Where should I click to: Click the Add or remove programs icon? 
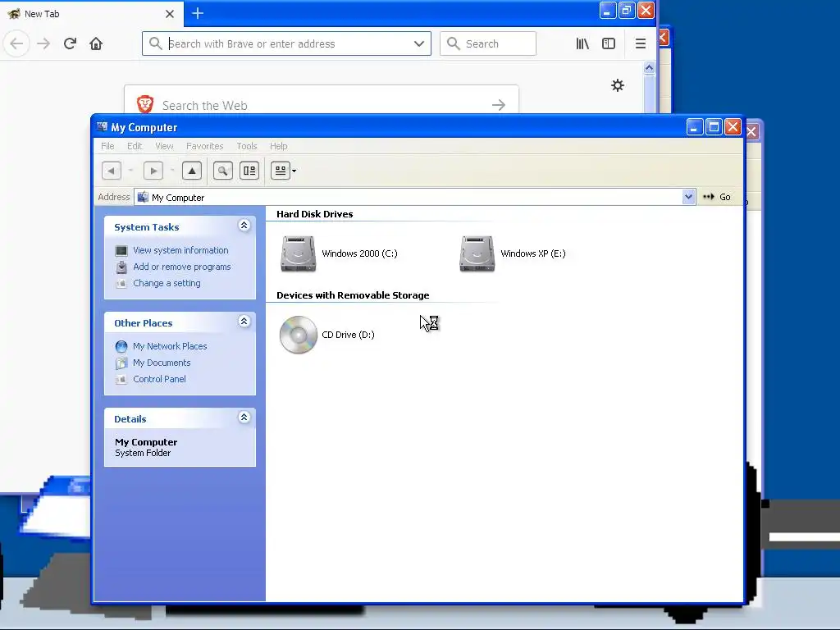[121, 267]
